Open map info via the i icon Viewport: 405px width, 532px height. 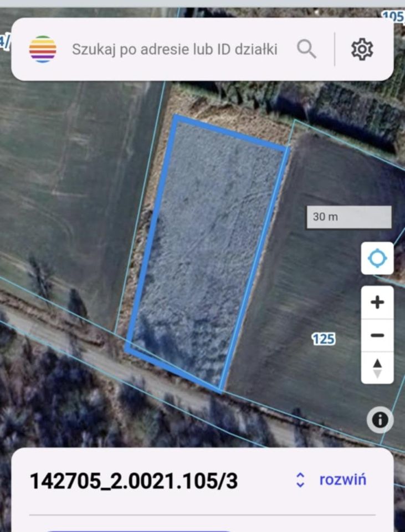click(x=380, y=420)
